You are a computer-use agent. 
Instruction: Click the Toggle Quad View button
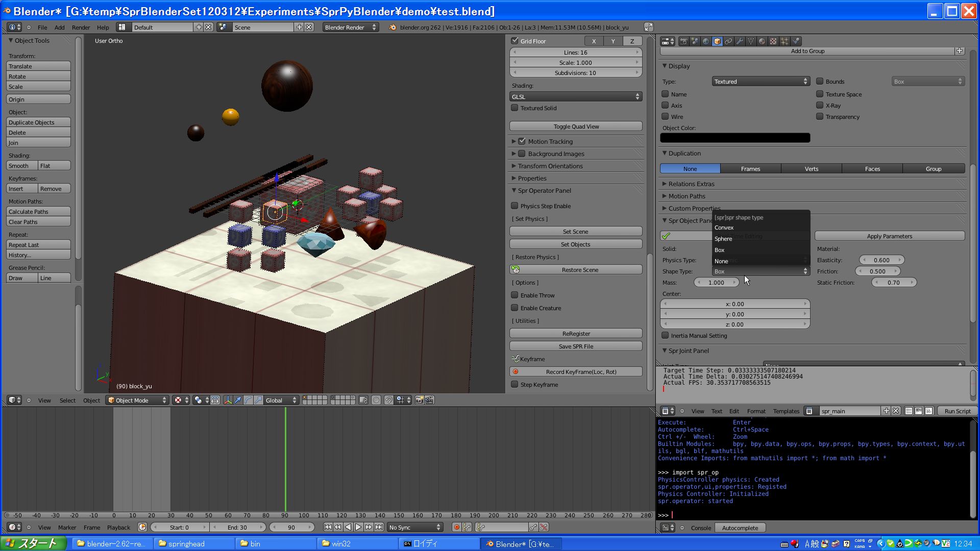[x=576, y=126]
